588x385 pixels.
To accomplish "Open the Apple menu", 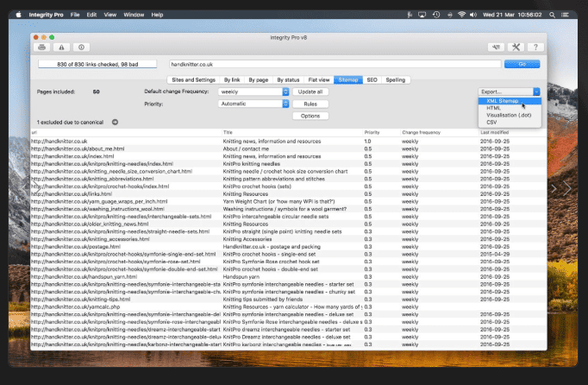I will click(x=18, y=15).
